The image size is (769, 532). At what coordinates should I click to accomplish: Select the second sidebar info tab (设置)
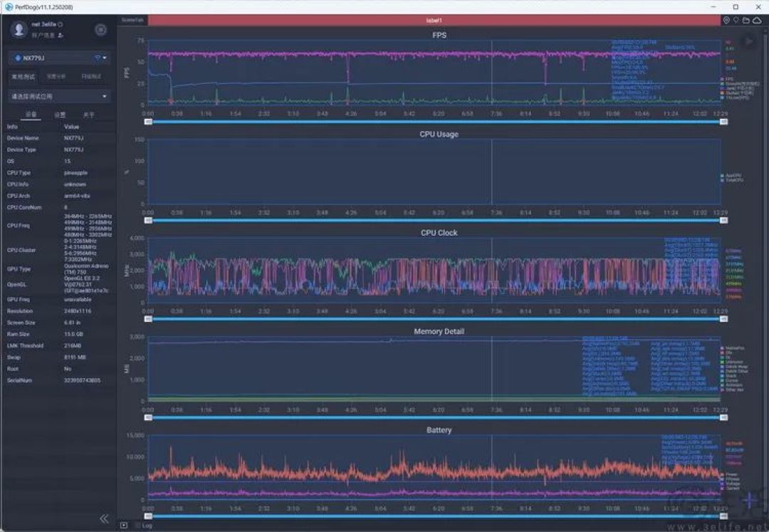pyautogui.click(x=60, y=115)
